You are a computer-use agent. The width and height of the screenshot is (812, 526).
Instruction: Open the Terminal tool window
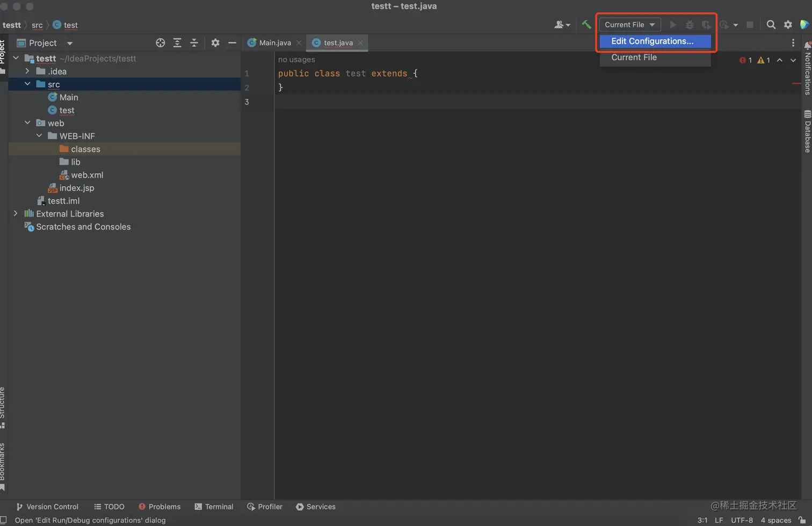[x=214, y=507]
